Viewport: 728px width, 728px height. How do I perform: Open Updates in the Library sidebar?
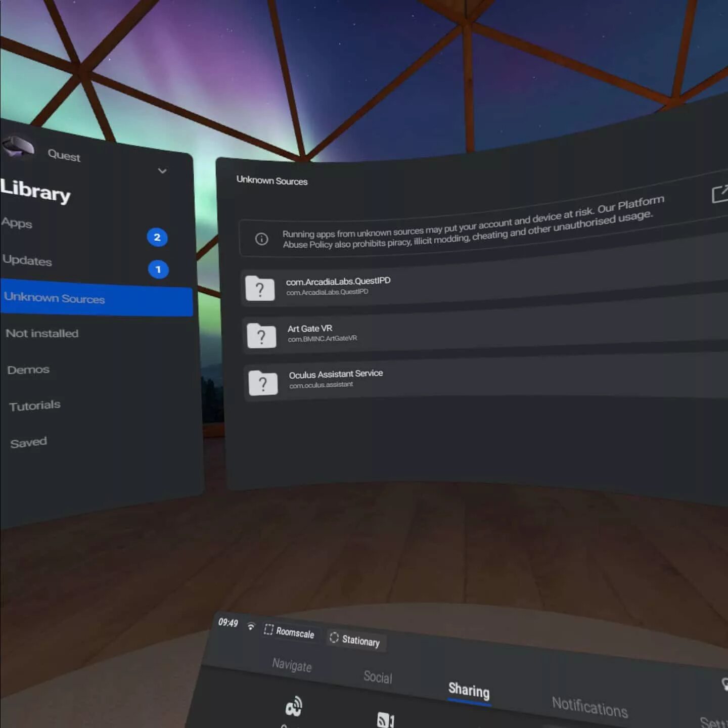(27, 260)
